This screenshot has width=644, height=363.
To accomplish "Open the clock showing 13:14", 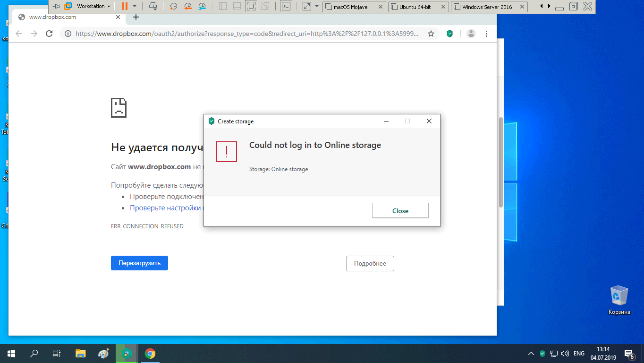I will [603, 354].
